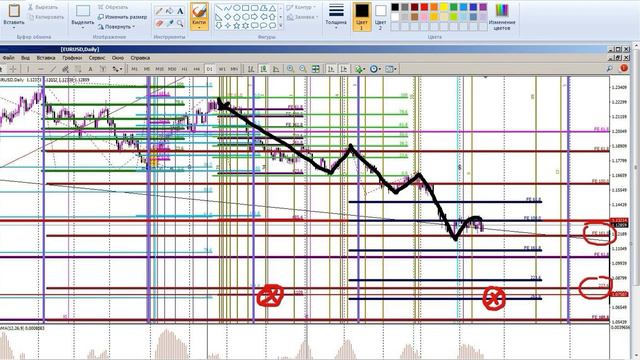Open the MetaTrader indicators list dropdown
Image resolution: width=640 pixels, height=360 pixels.
tap(360, 69)
